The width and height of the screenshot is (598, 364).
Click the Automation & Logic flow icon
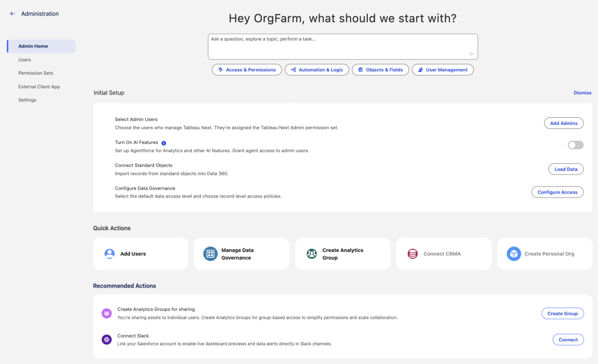pyautogui.click(x=293, y=70)
